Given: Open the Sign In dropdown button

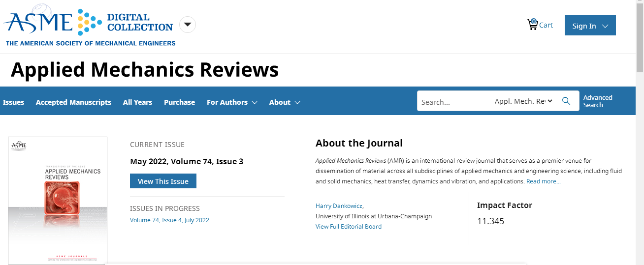Looking at the screenshot, I should point(590,26).
